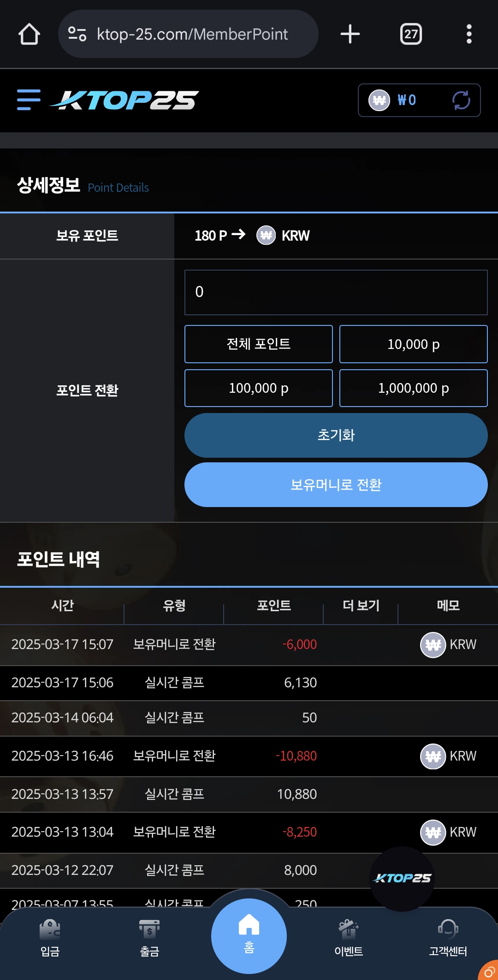
Task: Tap the KTOP25 header logo
Action: (125, 100)
